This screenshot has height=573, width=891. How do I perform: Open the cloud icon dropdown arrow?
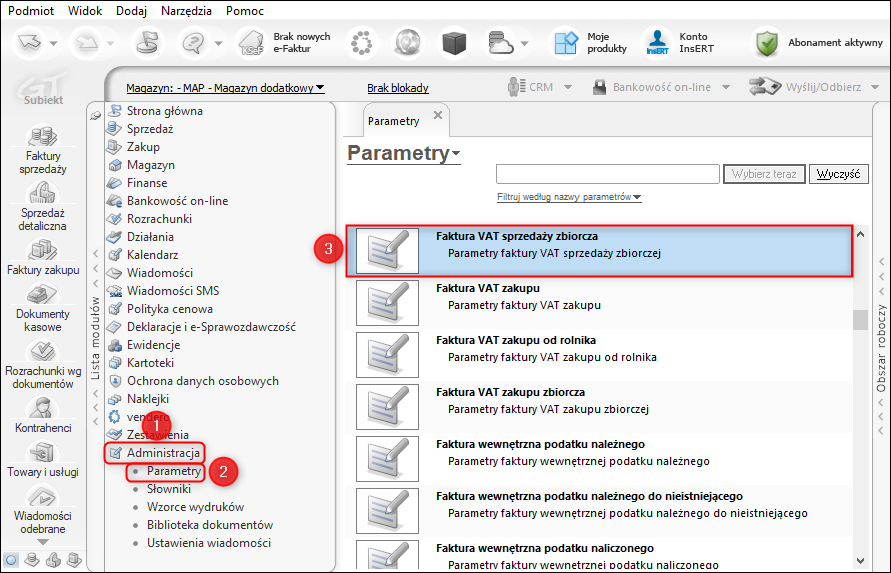[524, 43]
